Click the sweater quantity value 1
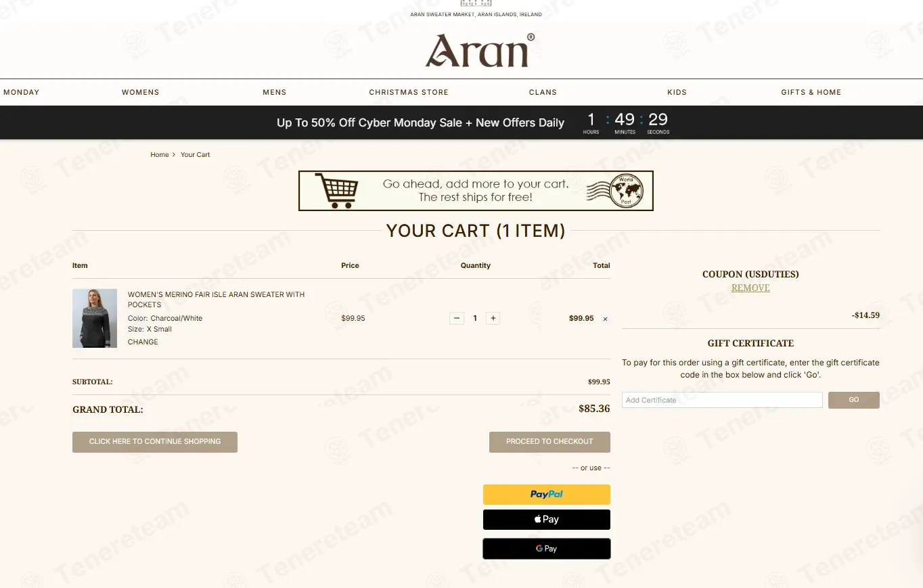This screenshot has width=923, height=588. click(475, 318)
